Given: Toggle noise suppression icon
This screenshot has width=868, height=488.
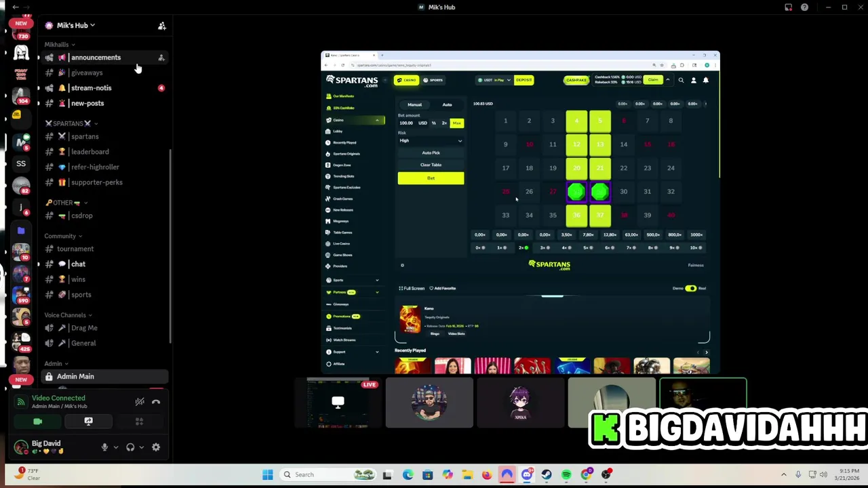Looking at the screenshot, I should [x=140, y=402].
